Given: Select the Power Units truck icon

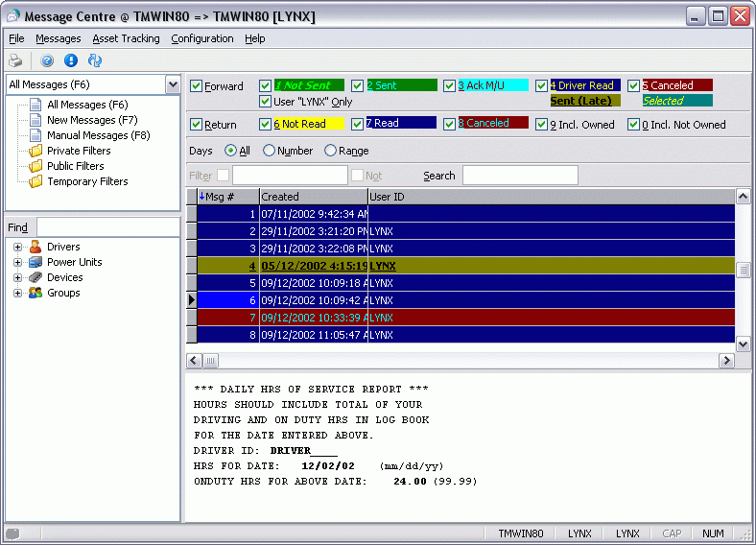Looking at the screenshot, I should pyautogui.click(x=35, y=262).
